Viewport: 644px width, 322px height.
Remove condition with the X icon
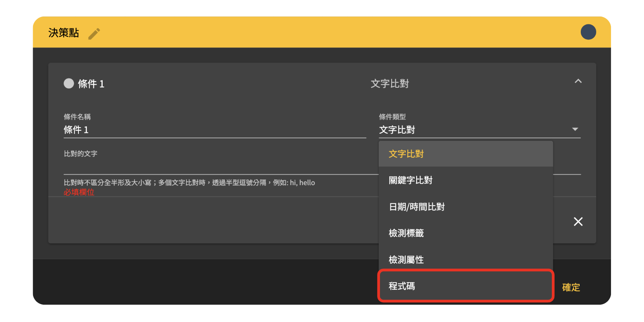tap(578, 221)
